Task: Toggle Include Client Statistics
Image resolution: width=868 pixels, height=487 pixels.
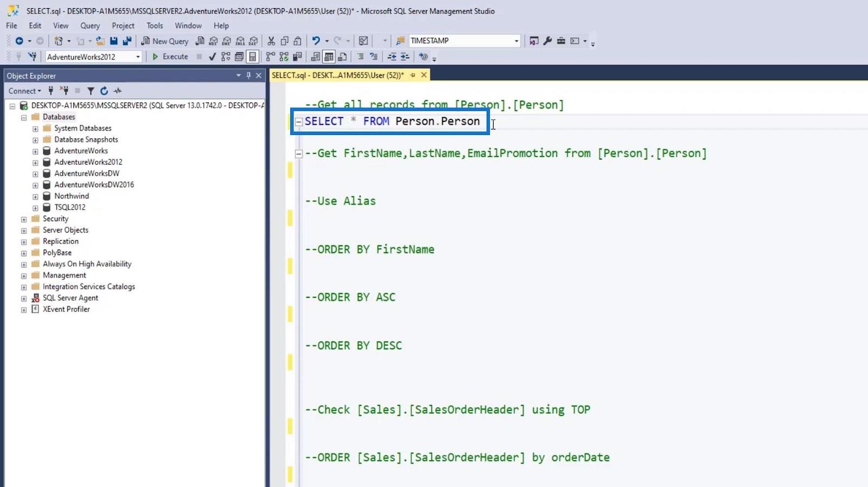Action: pos(297,56)
